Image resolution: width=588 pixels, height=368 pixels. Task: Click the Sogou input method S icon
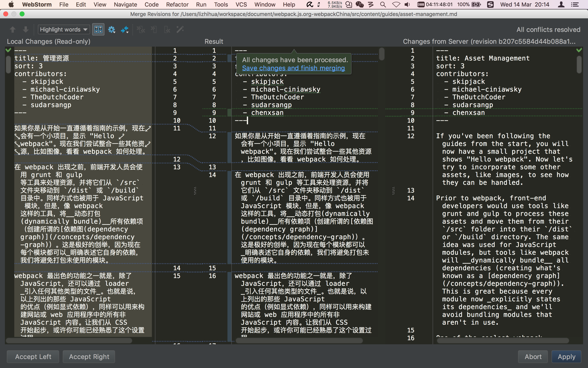pos(490,4)
